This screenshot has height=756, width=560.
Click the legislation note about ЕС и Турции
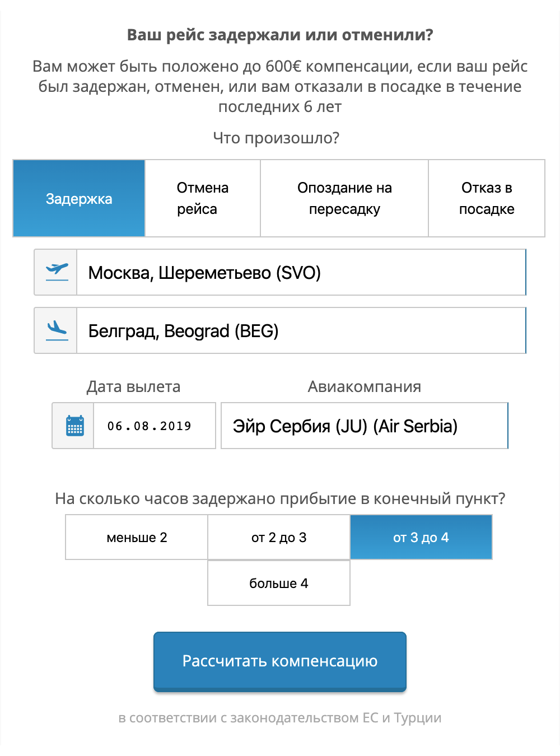[280, 718]
